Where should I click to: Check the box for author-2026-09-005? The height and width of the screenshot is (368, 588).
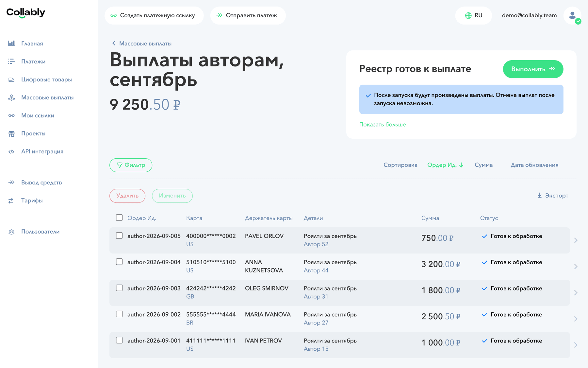point(119,236)
